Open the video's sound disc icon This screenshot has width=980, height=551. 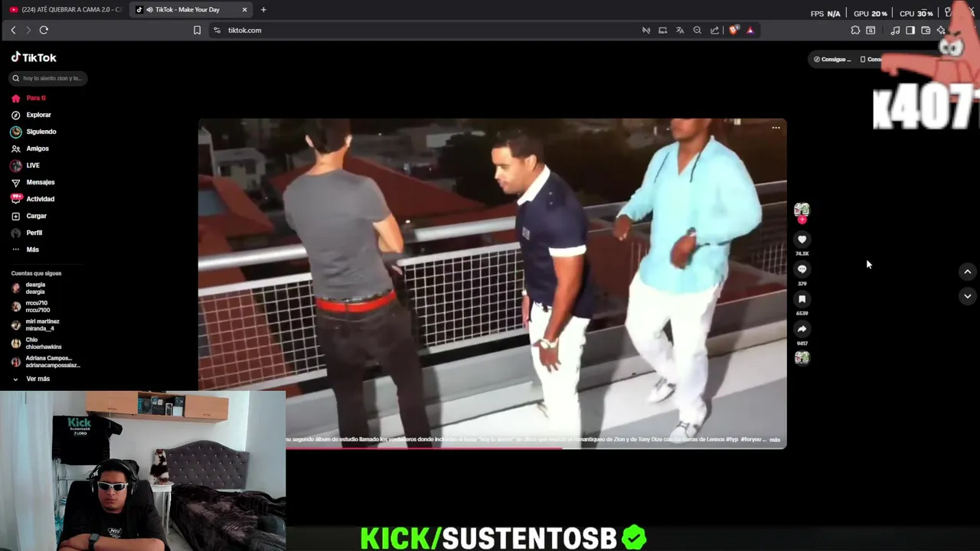(x=802, y=357)
